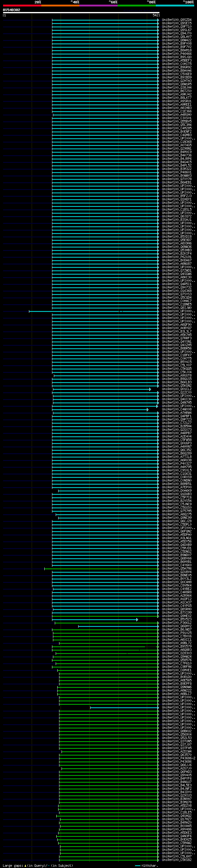The height and width of the screenshot is (868, 197).
Task: Select the label UniRef100_C5P7C6
Action: 177,498
